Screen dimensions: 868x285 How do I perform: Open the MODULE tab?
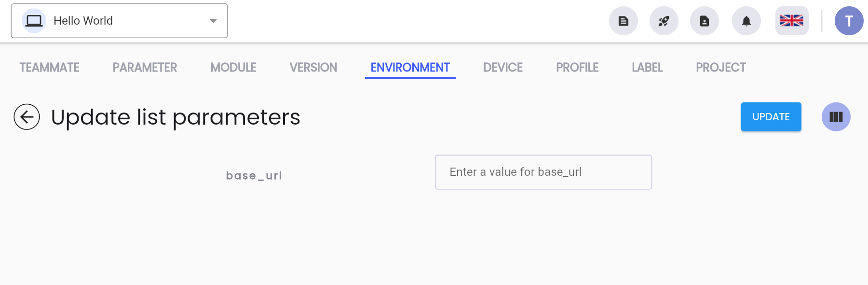(x=233, y=68)
